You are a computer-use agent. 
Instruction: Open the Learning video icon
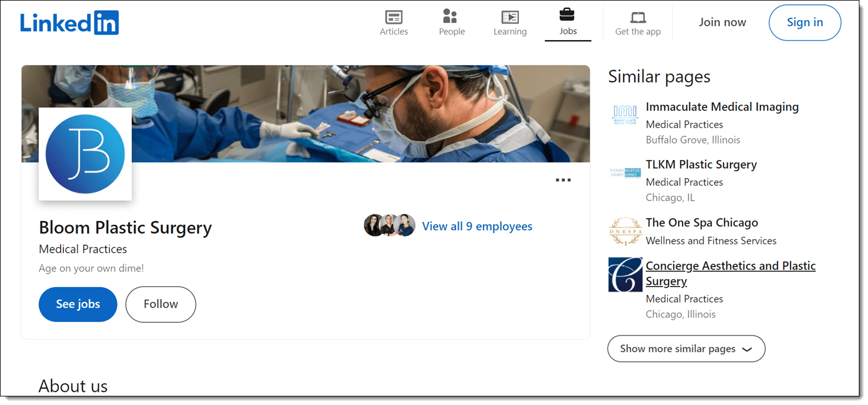510,17
